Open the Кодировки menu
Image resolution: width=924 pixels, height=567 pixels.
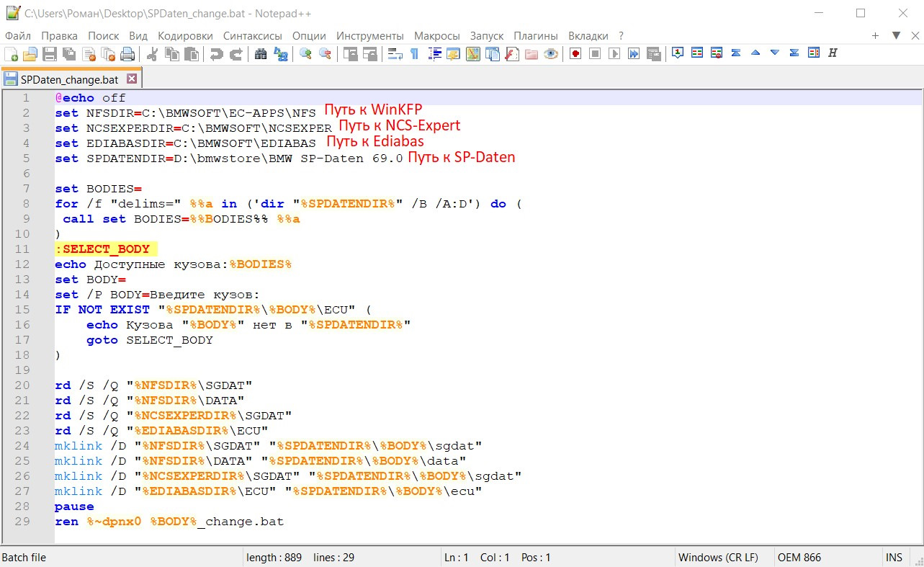[185, 35]
